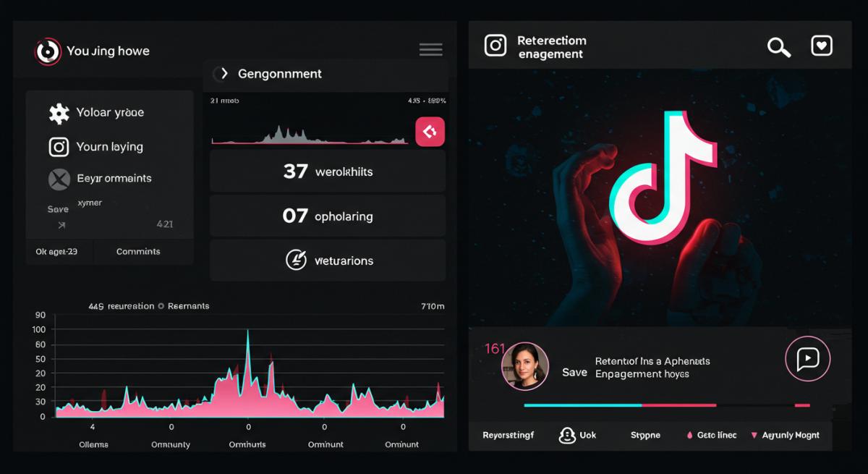Click the icon beside "Uok"

pyautogui.click(x=567, y=435)
